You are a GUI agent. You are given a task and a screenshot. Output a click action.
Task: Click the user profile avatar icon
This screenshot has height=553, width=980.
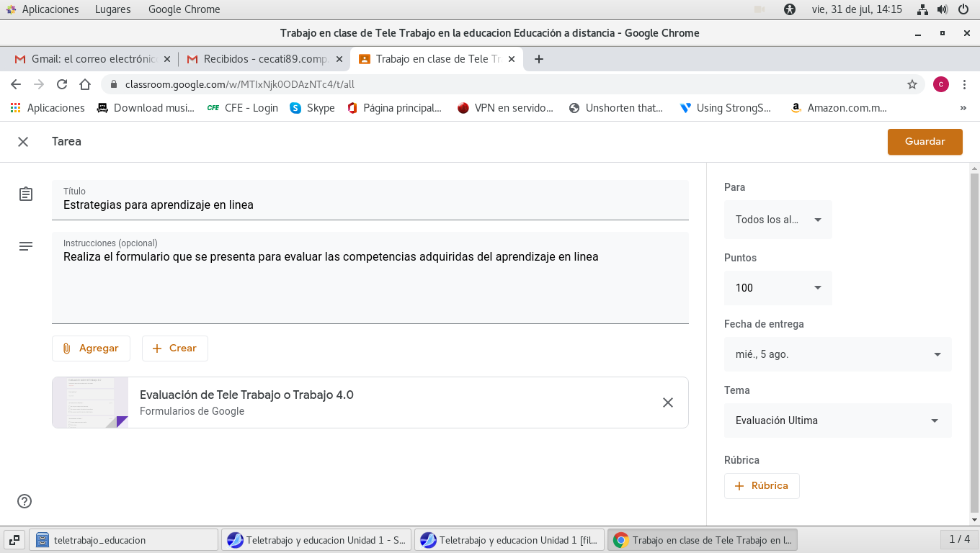(x=940, y=84)
